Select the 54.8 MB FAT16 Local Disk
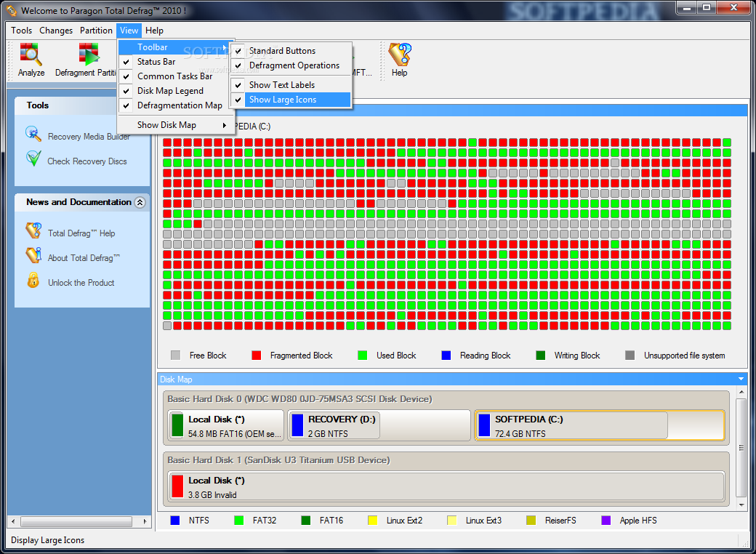 (x=226, y=425)
